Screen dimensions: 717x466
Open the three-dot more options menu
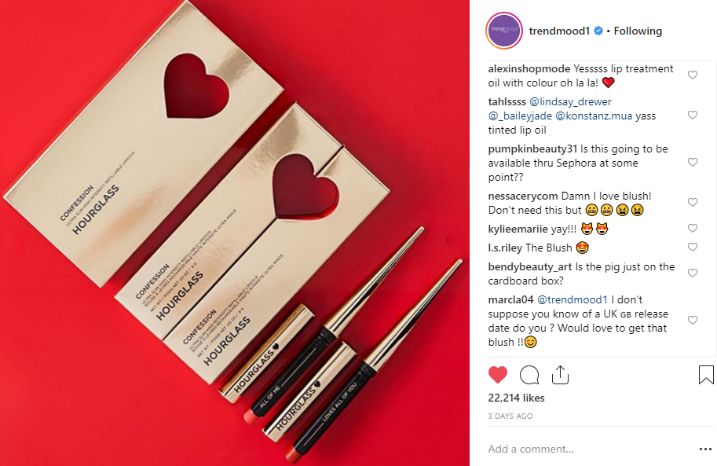pos(706,450)
